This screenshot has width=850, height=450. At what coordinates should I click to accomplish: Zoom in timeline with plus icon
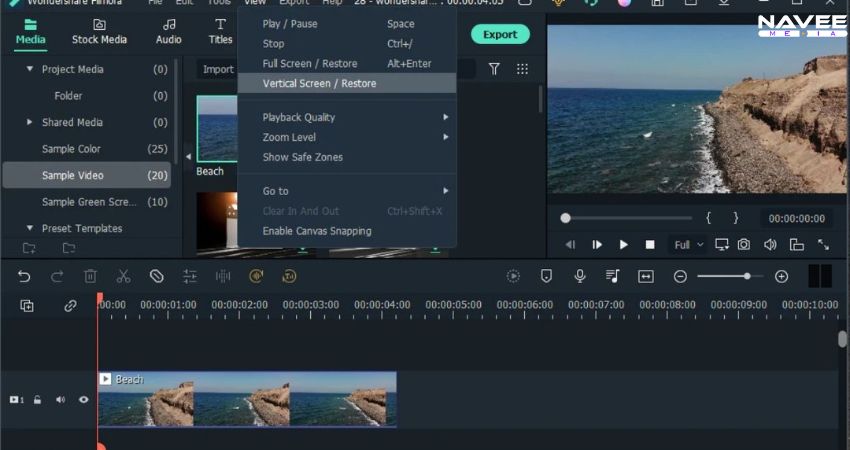(x=781, y=277)
